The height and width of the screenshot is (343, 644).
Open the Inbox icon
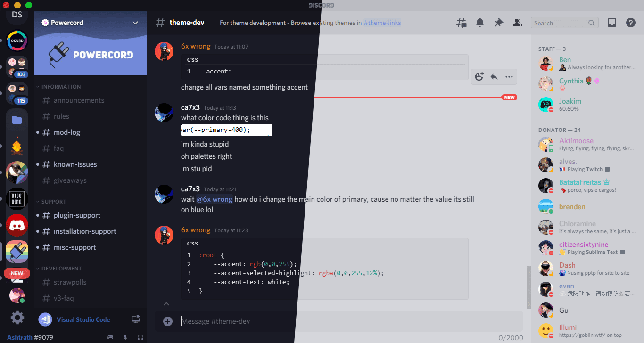click(612, 23)
